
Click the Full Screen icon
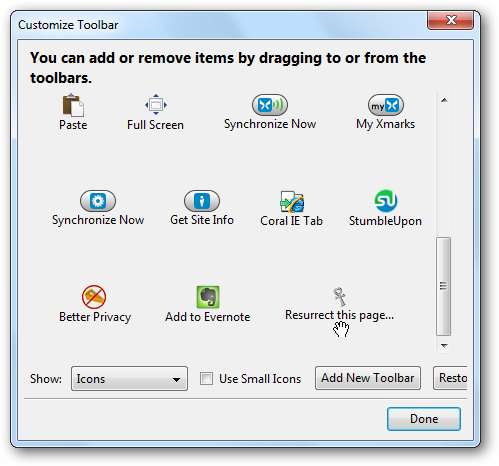(x=156, y=105)
